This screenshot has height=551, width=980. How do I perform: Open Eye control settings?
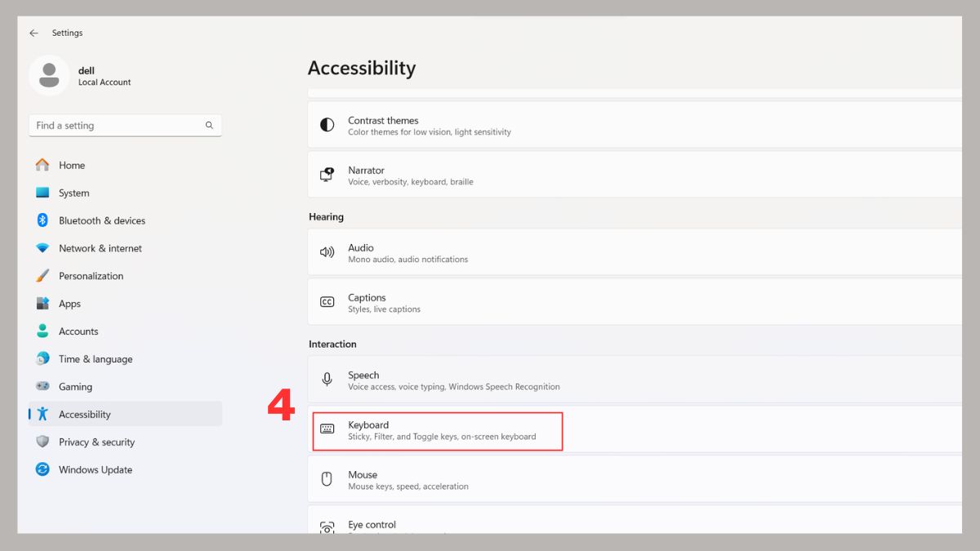click(635, 520)
